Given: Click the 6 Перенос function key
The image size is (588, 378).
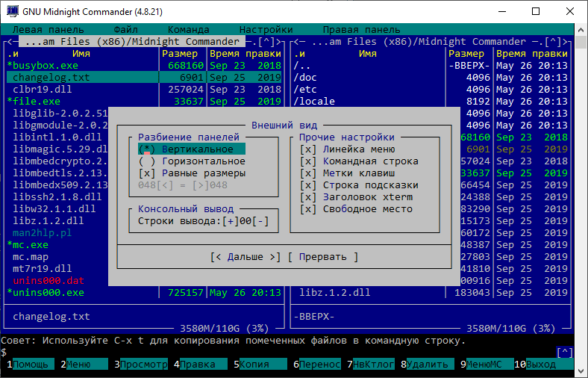Looking at the screenshot, I should coord(317,364).
